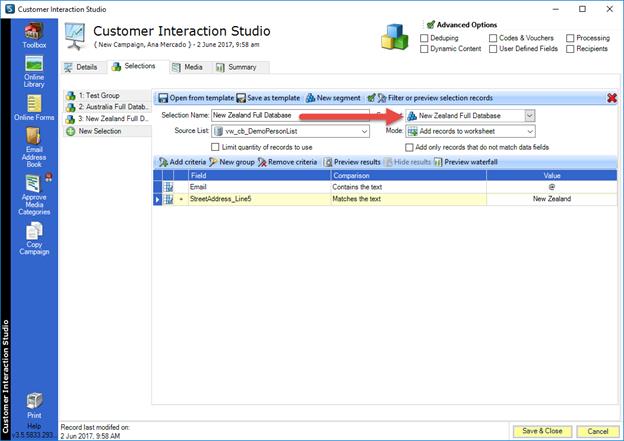
Task: Open Approve Media Categories icon
Action: 34,195
